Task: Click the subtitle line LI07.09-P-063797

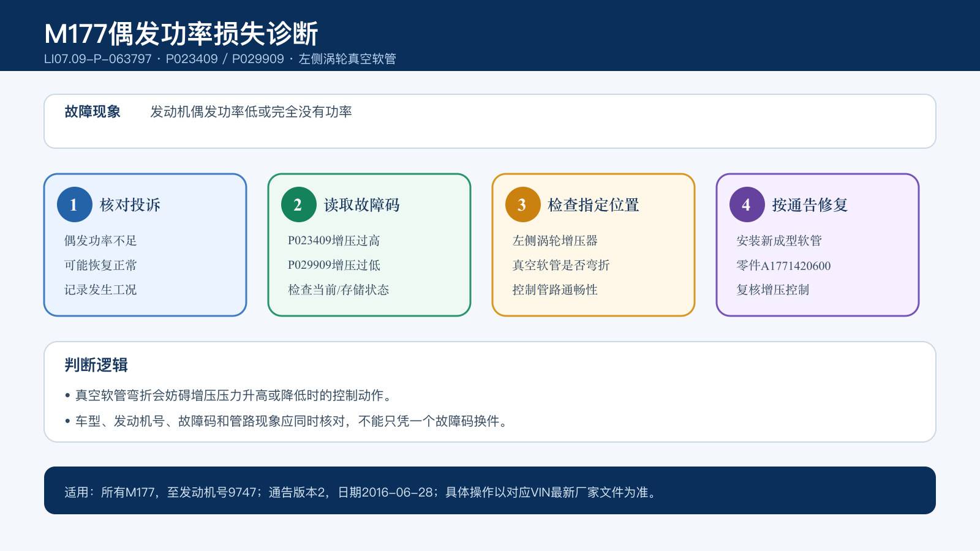Action: tap(220, 59)
